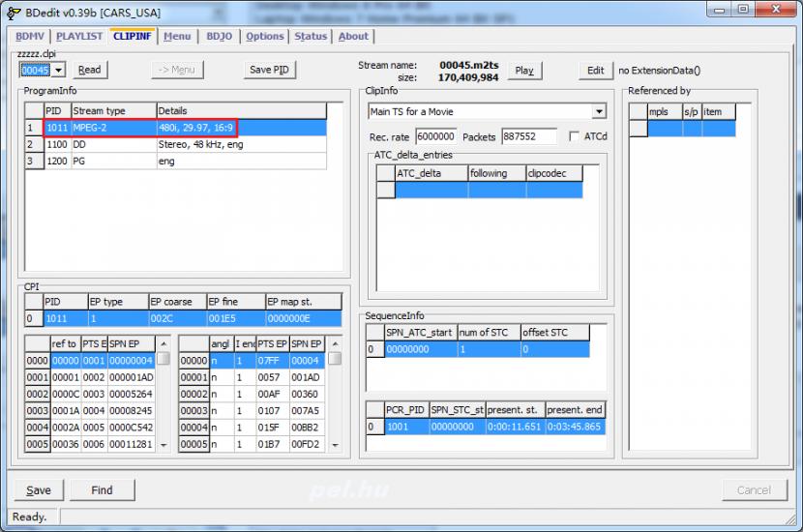Click the Edit button

tap(596, 71)
